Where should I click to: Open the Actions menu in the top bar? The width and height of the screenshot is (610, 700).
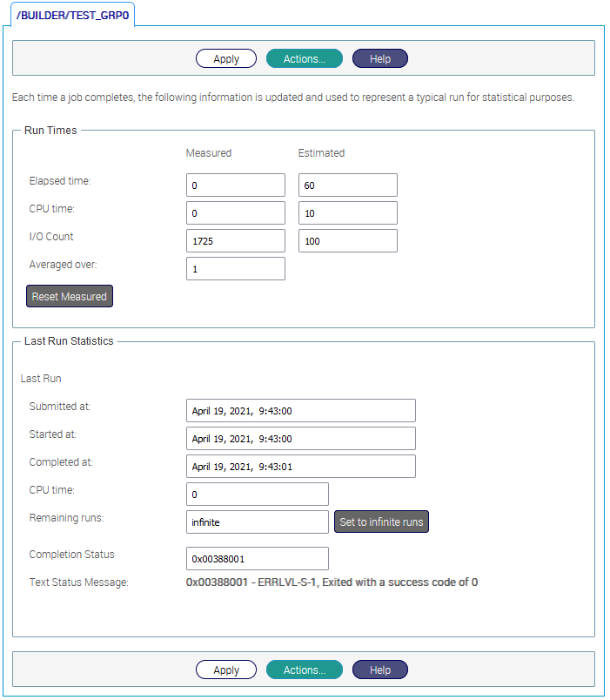305,59
